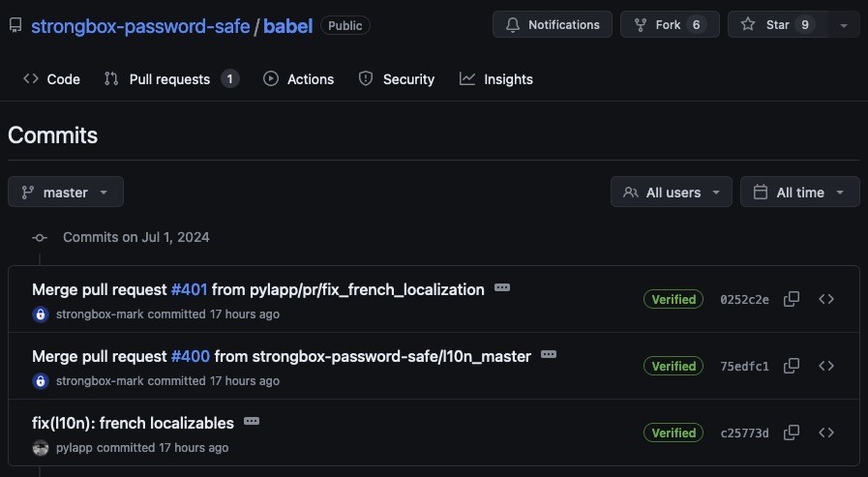The width and height of the screenshot is (868, 477).
Task: Copy full SHA for commit 75edfc1
Action: point(792,366)
